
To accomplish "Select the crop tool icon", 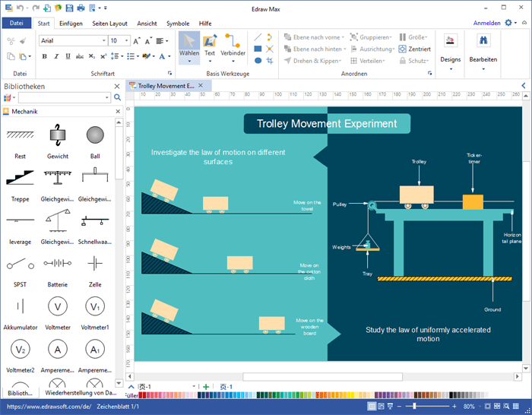I will point(270,60).
